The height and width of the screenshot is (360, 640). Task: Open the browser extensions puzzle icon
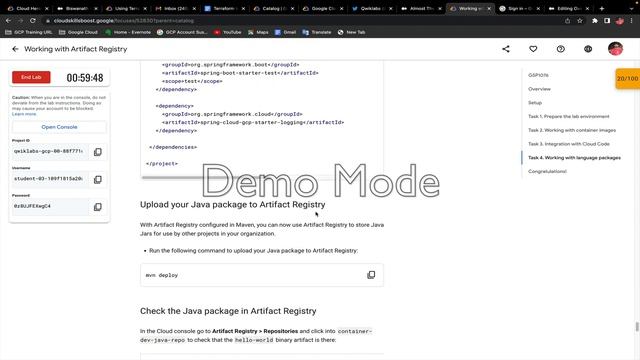tap(595, 20)
